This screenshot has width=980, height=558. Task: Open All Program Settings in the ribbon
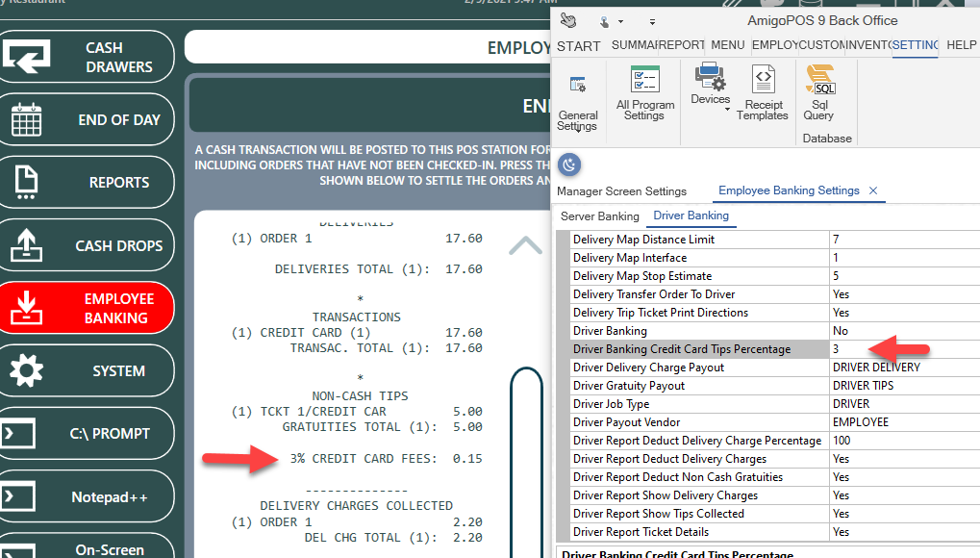(644, 93)
